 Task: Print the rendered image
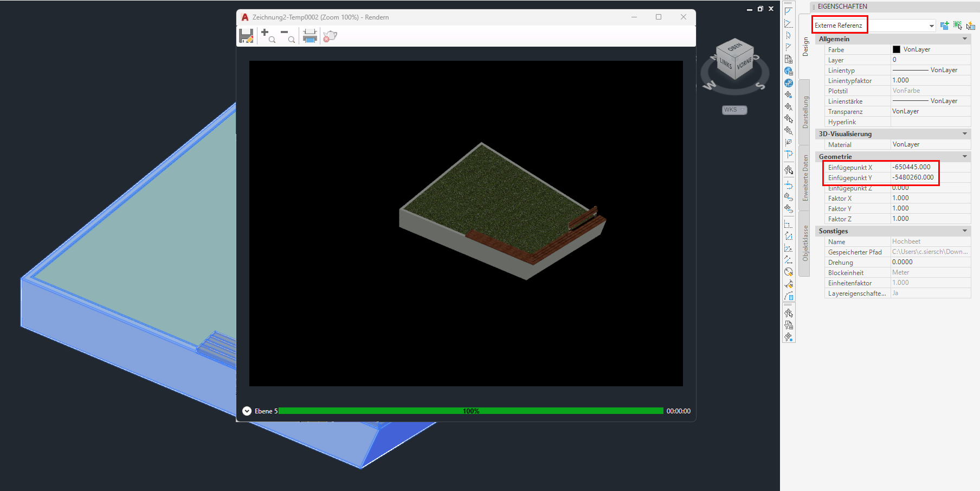tap(310, 36)
